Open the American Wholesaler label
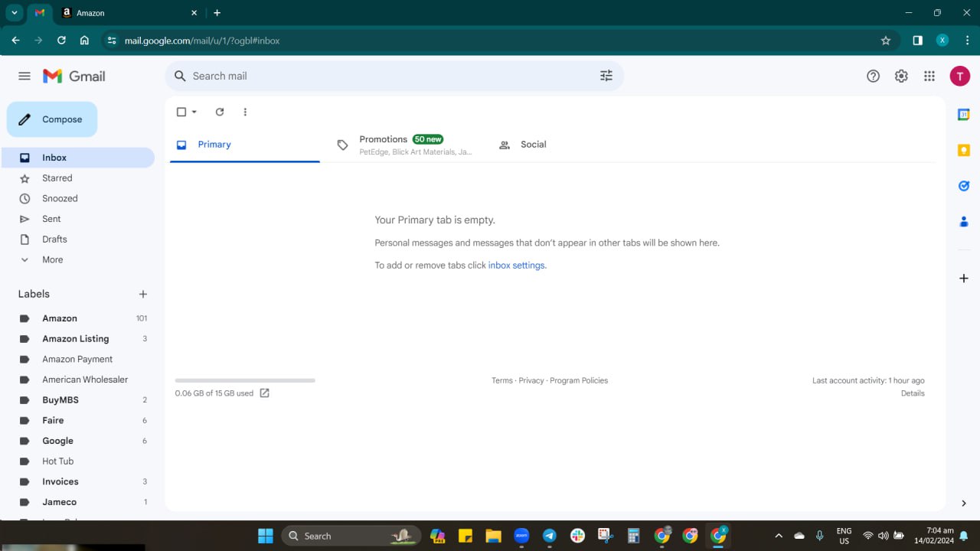 coord(78,380)
